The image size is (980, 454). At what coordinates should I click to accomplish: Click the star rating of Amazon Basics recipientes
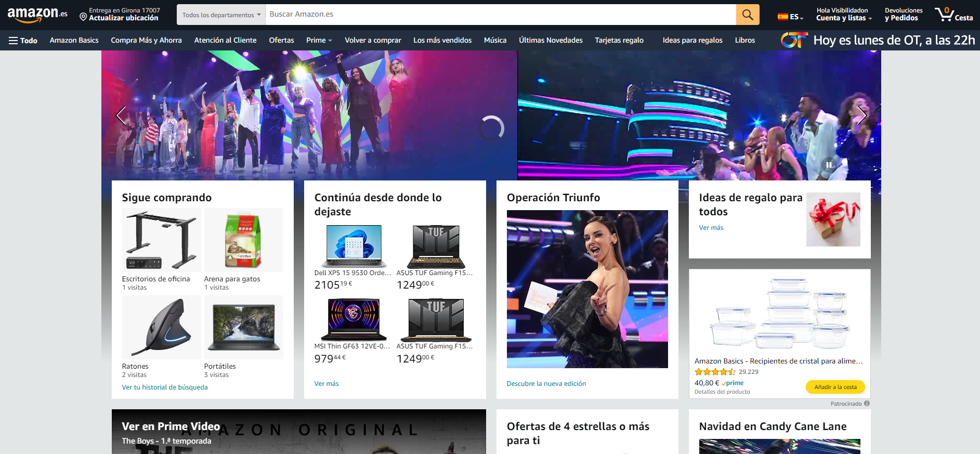pos(715,372)
